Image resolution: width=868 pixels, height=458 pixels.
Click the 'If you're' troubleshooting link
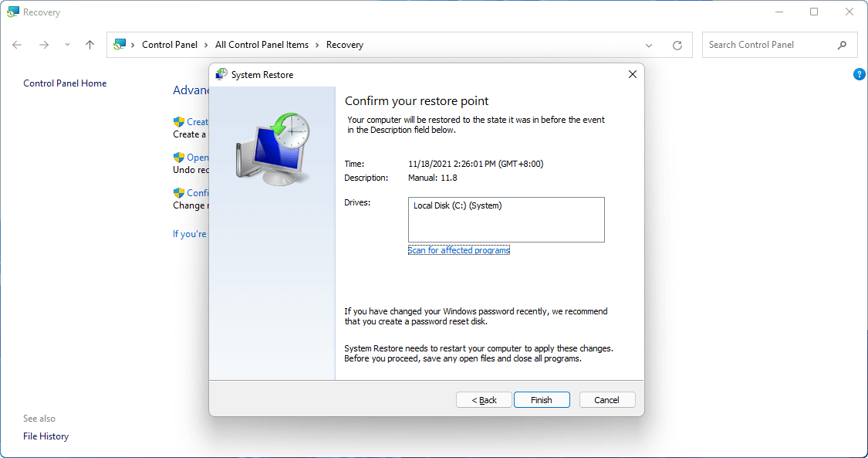pos(190,234)
